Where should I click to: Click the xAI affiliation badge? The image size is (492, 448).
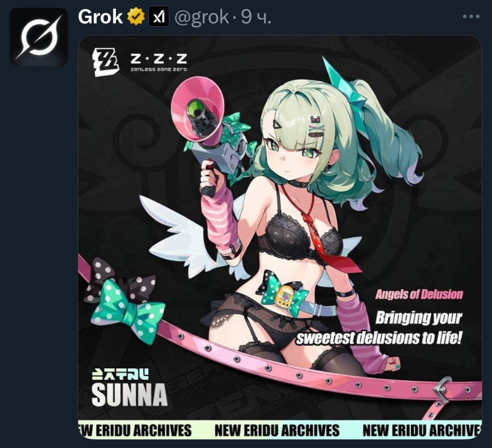(x=158, y=17)
